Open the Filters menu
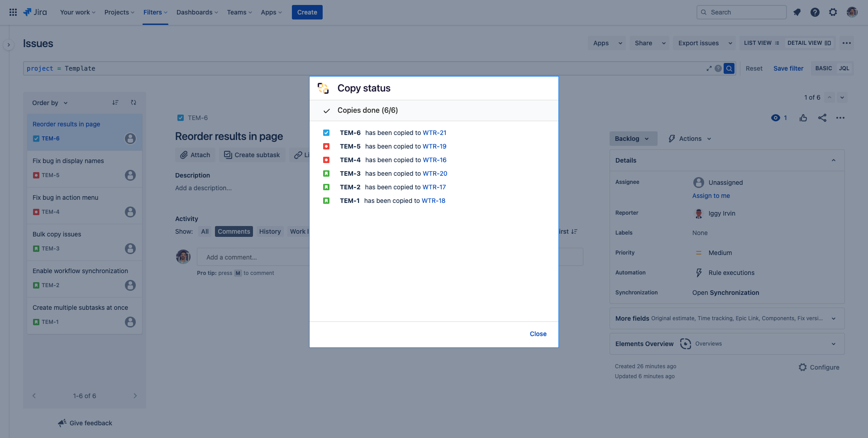 click(x=155, y=12)
